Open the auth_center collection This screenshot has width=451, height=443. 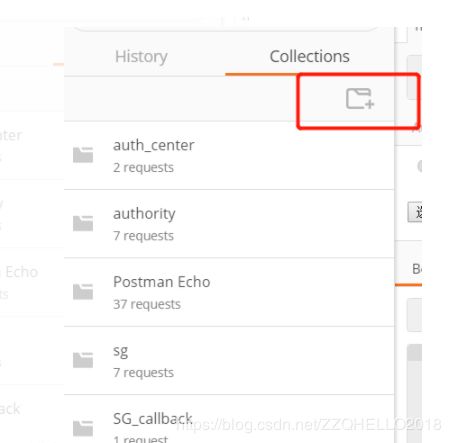point(229,155)
